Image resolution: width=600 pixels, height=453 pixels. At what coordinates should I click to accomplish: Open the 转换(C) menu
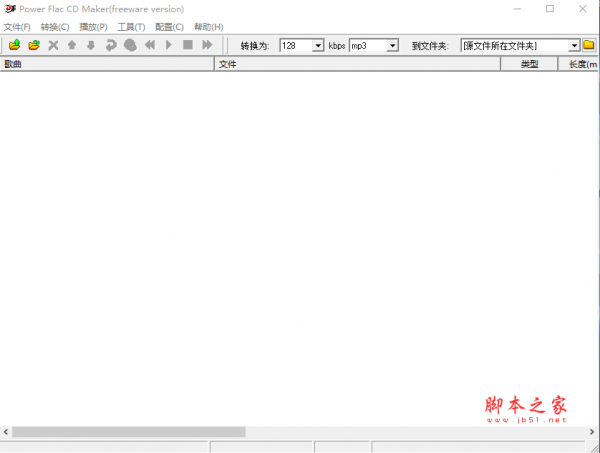(x=55, y=27)
